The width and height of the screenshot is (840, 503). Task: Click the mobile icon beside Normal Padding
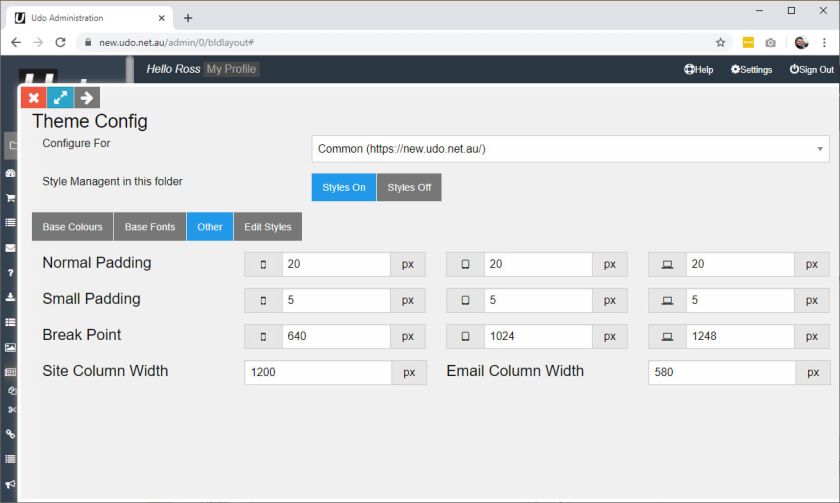[263, 264]
